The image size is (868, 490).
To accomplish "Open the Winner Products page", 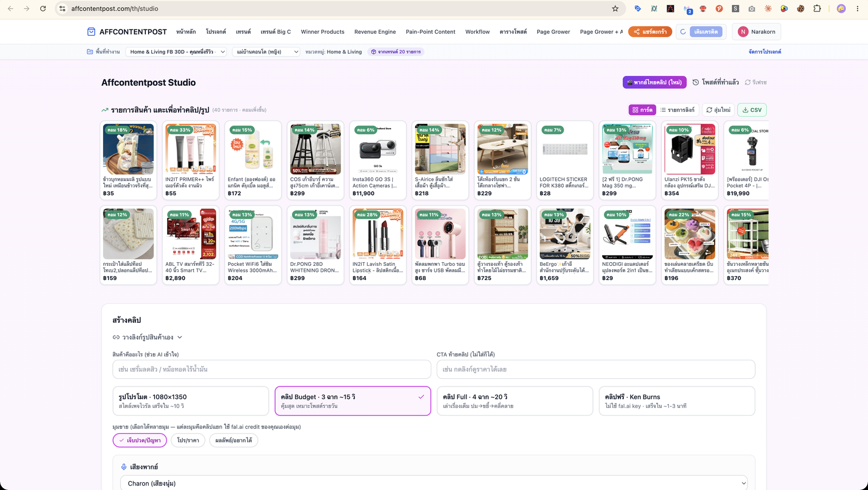I will point(323,31).
